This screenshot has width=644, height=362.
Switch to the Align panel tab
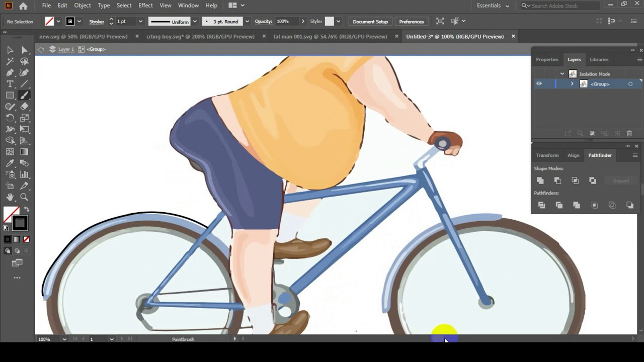tap(574, 155)
